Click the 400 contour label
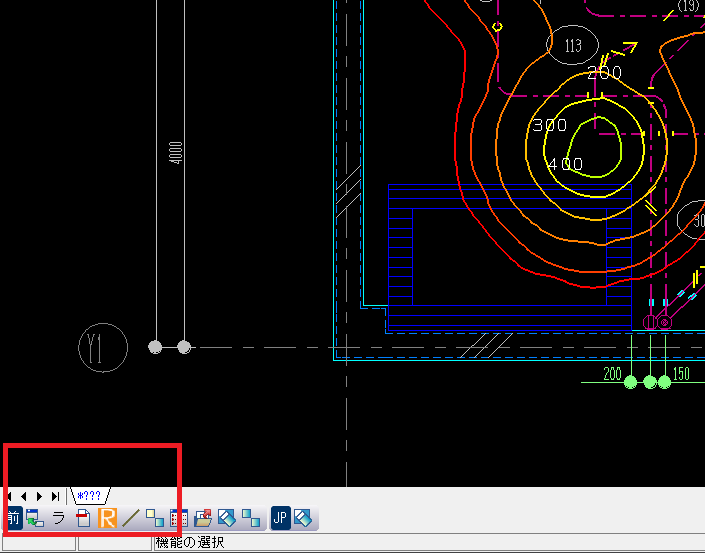Image resolution: width=705 pixels, height=553 pixels. click(565, 164)
